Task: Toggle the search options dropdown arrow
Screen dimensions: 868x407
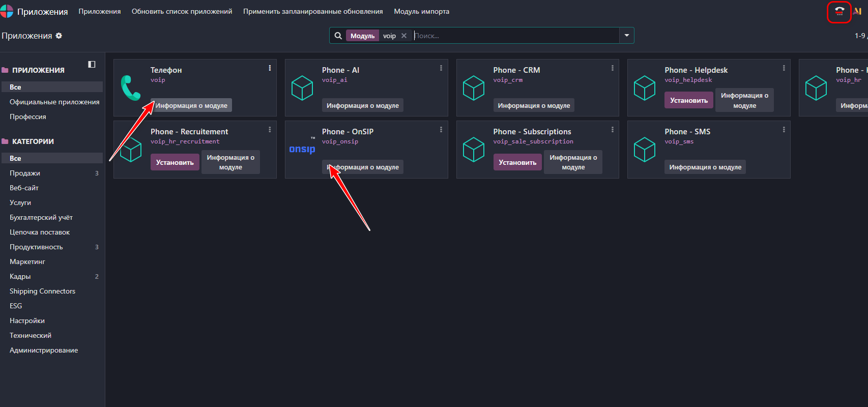Action: (x=626, y=36)
